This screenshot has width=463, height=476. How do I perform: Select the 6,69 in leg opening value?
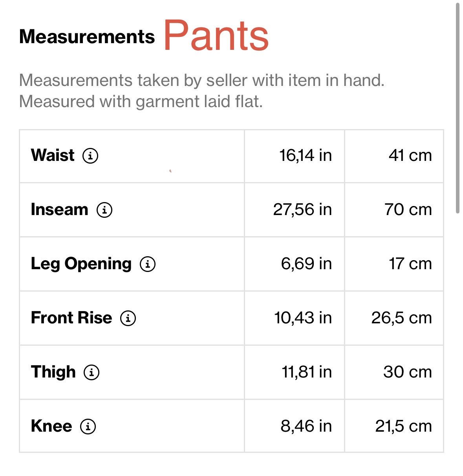[306, 264]
